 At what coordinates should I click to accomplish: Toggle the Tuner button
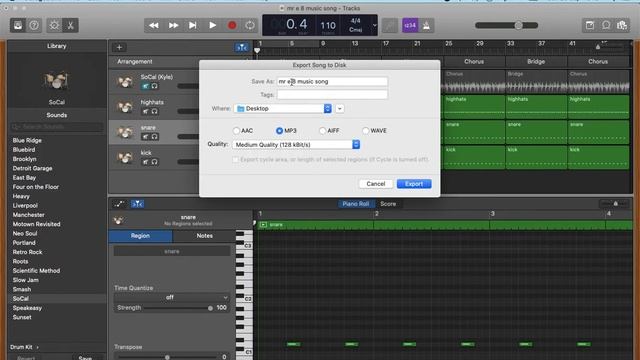[x=390, y=25]
